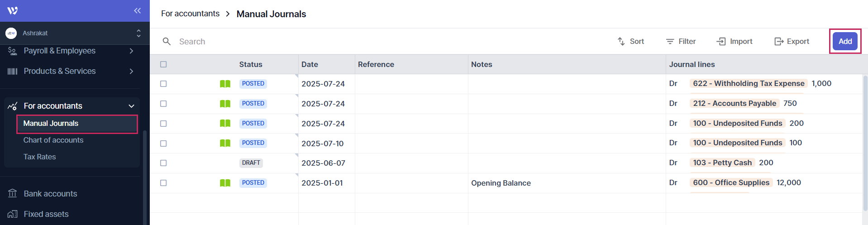Viewport: 868px width, 225px height.
Task: Click the Sort arrows icon
Action: pyautogui.click(x=621, y=42)
